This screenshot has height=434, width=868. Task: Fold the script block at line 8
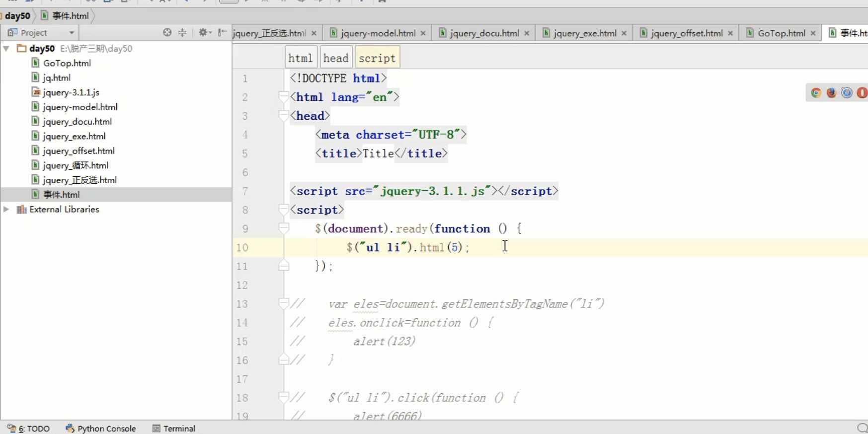coord(284,210)
